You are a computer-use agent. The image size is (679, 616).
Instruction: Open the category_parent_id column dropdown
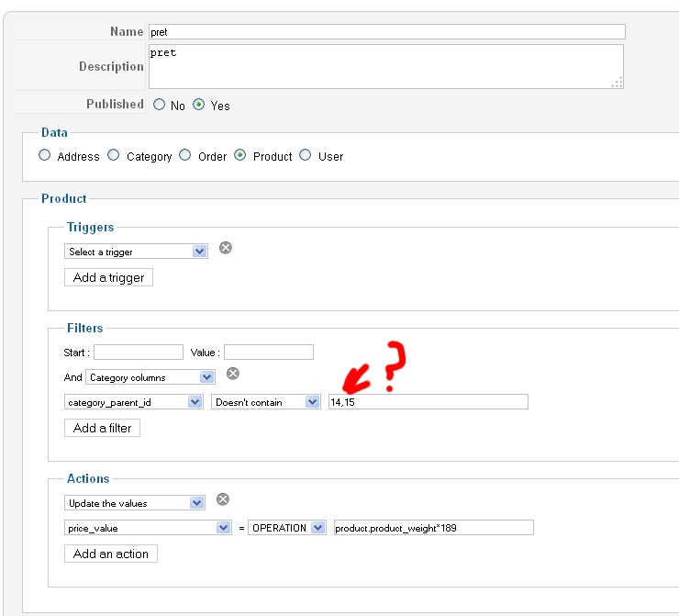[134, 402]
